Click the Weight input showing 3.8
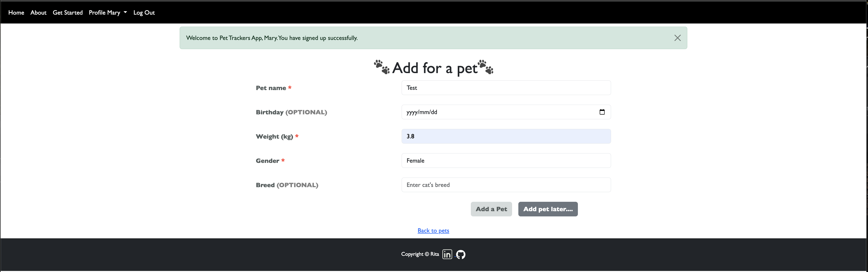 (x=506, y=136)
